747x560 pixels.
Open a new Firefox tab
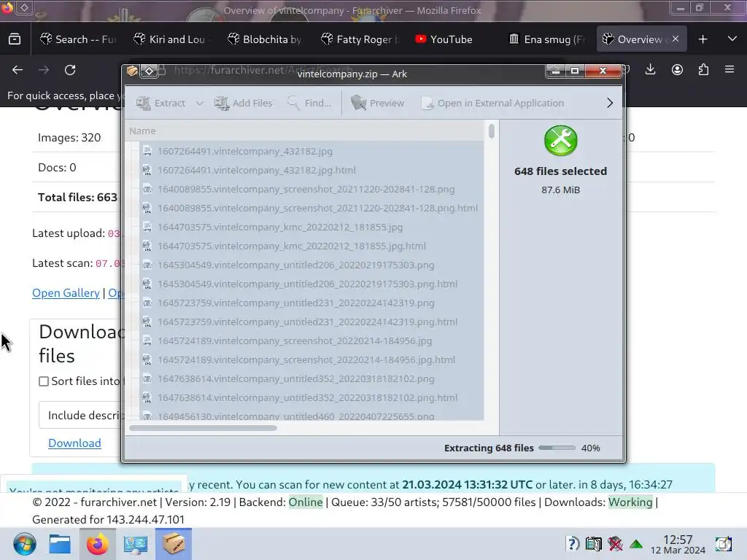pos(703,39)
